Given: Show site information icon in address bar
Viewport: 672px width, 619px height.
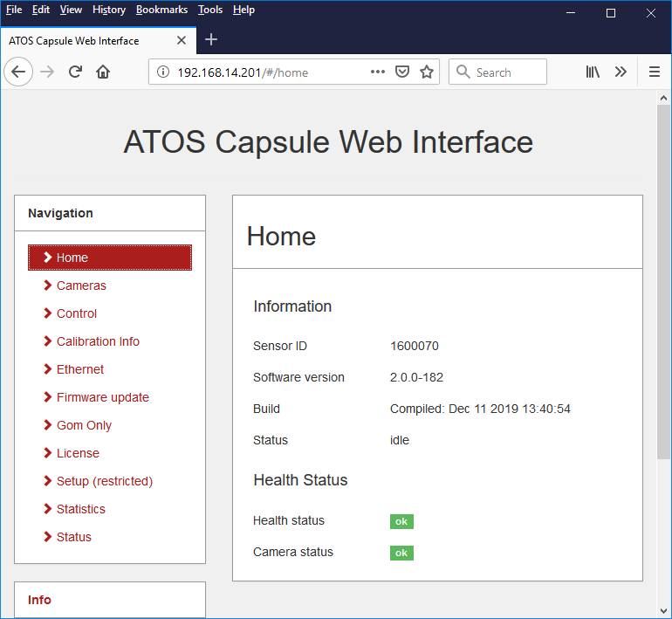Looking at the screenshot, I should coord(164,72).
